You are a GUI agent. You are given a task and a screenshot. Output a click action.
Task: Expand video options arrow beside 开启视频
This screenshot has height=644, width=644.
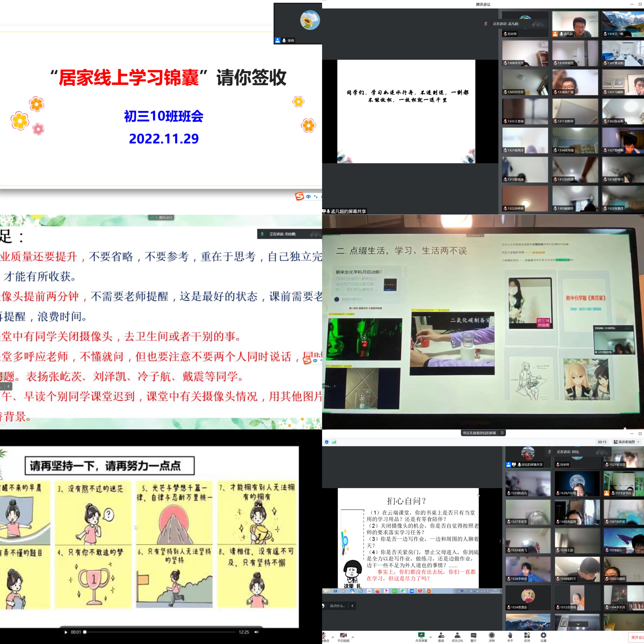point(353,637)
